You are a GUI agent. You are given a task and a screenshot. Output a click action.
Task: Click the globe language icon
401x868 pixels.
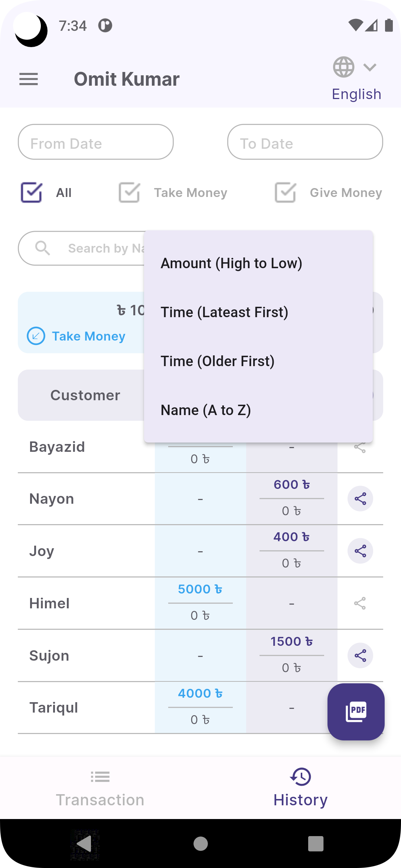click(343, 67)
